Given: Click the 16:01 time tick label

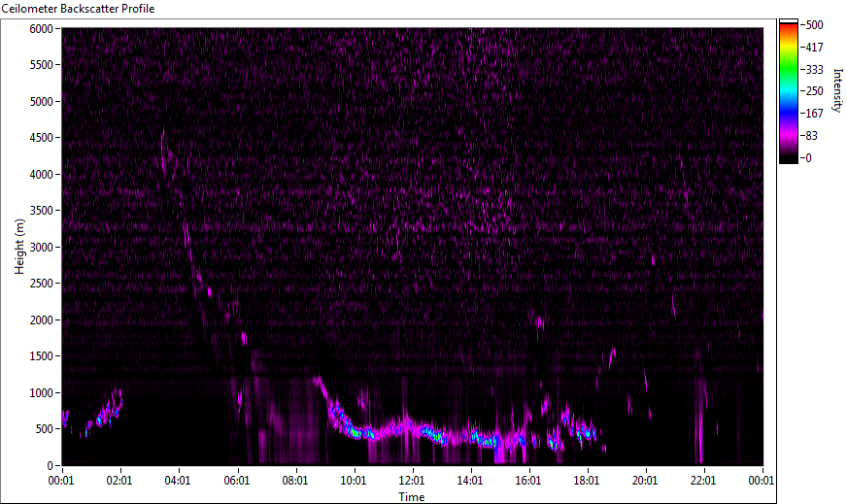Looking at the screenshot, I should [x=528, y=481].
